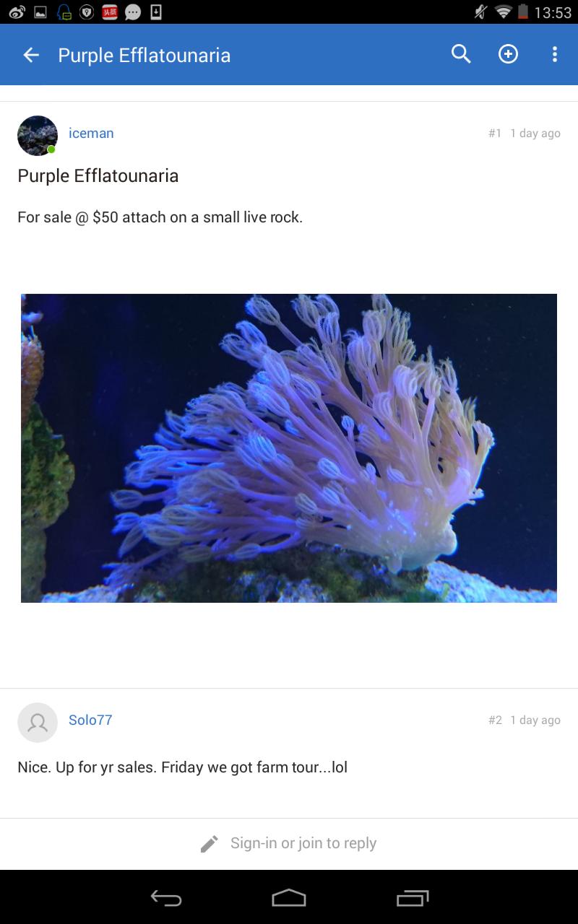Open search with the magnifier icon
Screen dimensions: 578x924
(x=461, y=54)
